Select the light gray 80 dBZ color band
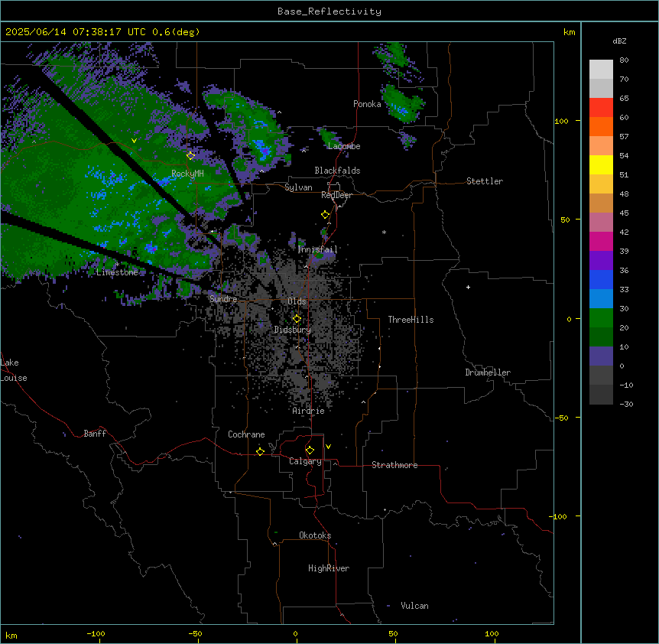The height and width of the screenshot is (644, 659). tap(601, 70)
